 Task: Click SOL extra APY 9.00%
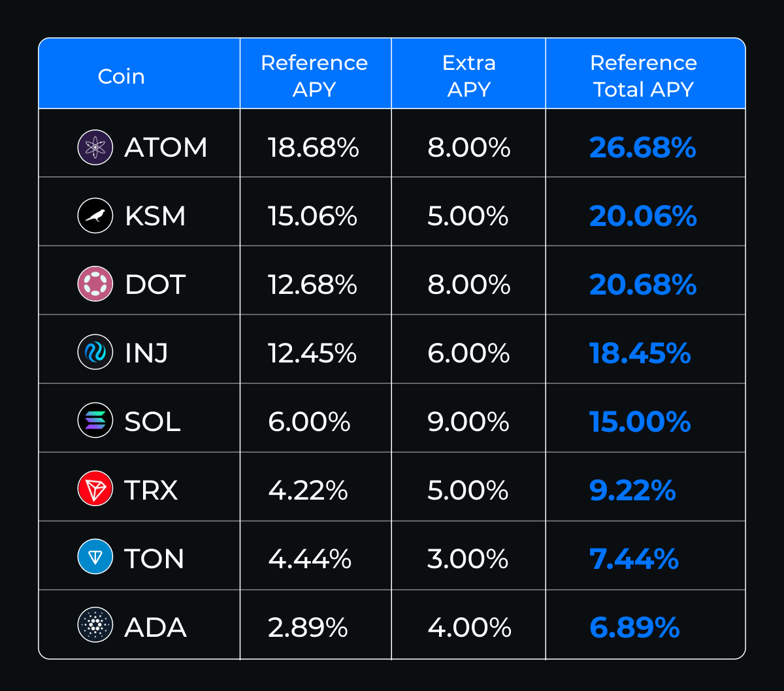468,422
